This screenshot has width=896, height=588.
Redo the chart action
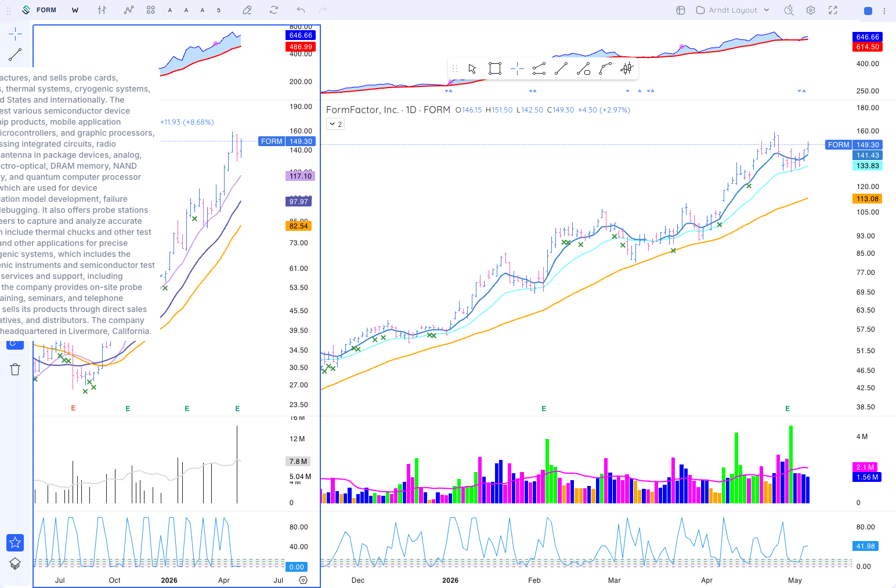coord(323,10)
